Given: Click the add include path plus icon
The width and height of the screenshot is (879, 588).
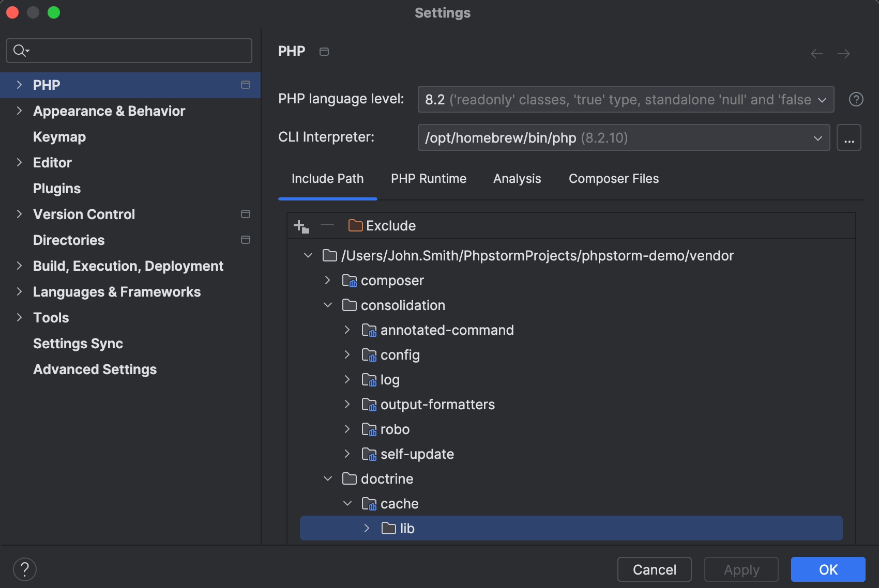Looking at the screenshot, I should pos(301,226).
